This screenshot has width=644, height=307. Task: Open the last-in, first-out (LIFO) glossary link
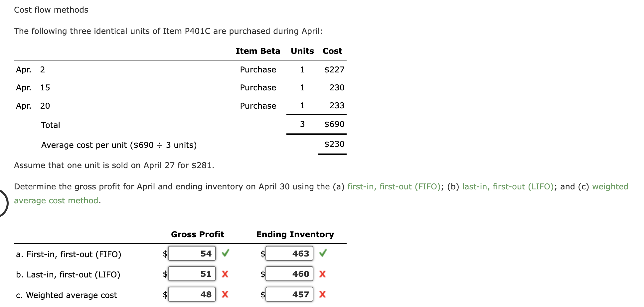[508, 187]
